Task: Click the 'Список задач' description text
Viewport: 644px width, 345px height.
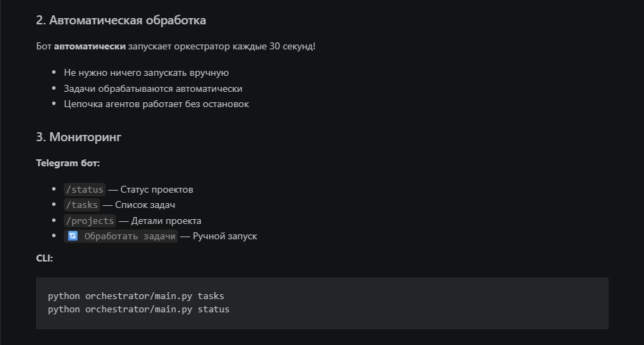Action: click(145, 205)
